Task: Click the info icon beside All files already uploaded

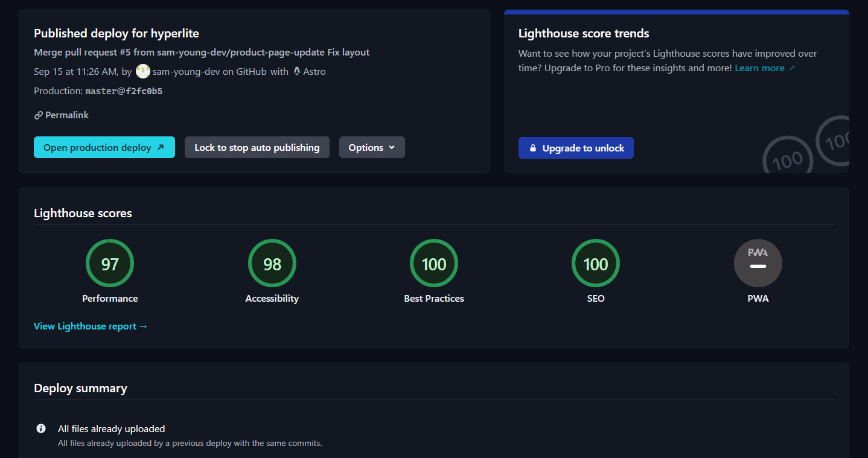Action: coord(41,428)
